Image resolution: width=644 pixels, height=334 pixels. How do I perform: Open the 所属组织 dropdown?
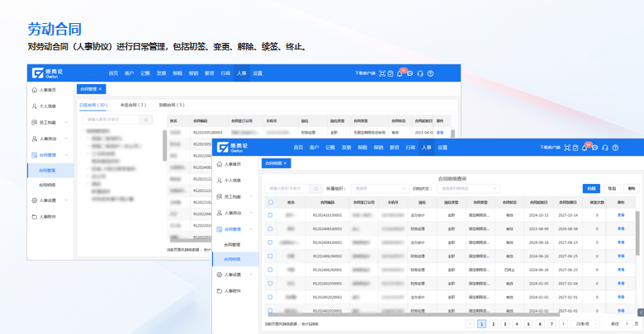[x=379, y=189]
